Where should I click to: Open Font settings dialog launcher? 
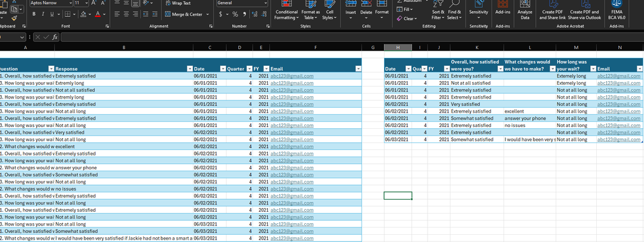click(x=107, y=26)
